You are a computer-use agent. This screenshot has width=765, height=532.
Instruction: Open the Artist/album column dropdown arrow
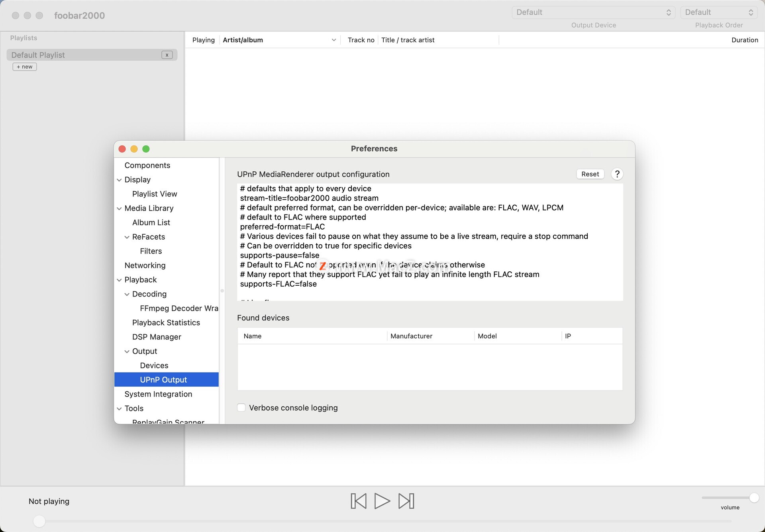pyautogui.click(x=334, y=40)
